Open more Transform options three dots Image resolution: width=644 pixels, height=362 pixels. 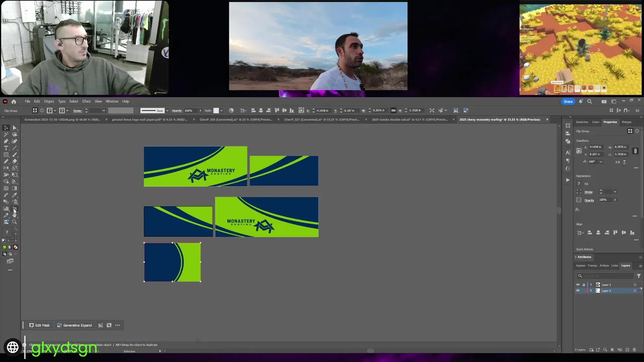(636, 168)
